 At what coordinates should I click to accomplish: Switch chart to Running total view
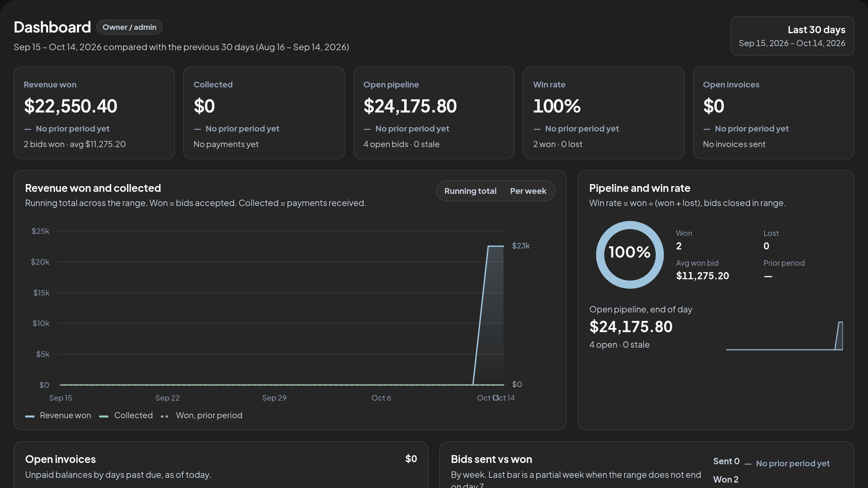pos(470,191)
